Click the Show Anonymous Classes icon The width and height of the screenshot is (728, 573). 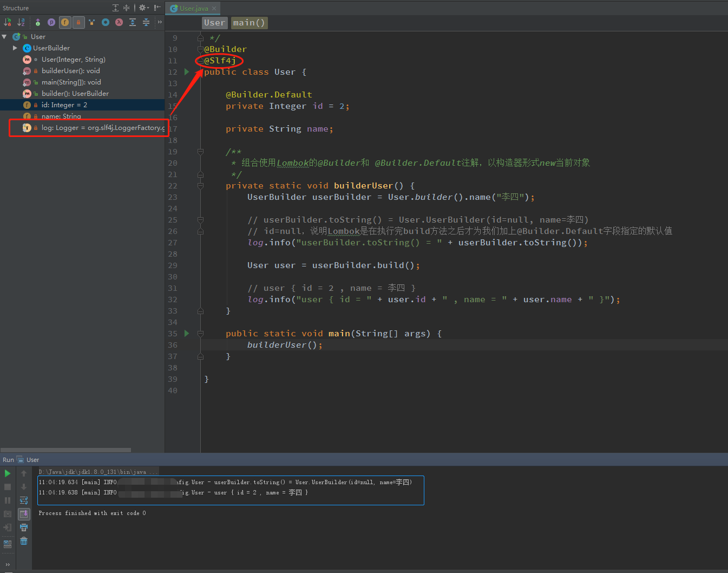click(106, 22)
